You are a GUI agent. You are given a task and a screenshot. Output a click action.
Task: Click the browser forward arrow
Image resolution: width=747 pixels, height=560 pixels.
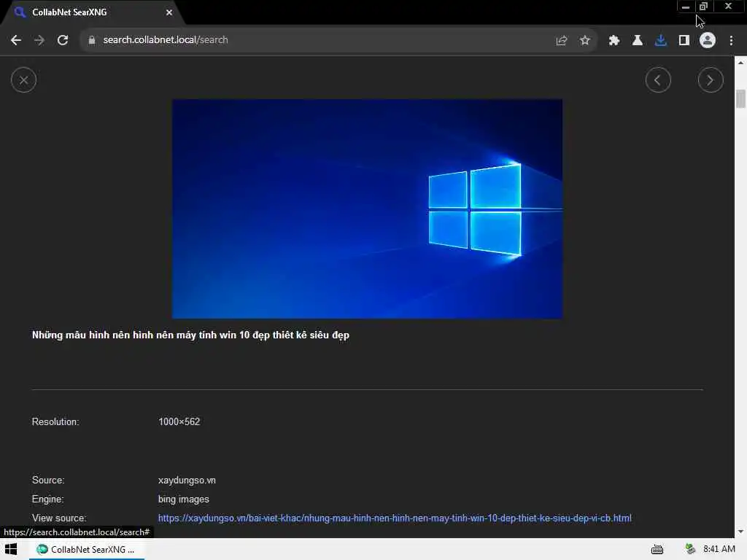pos(39,40)
